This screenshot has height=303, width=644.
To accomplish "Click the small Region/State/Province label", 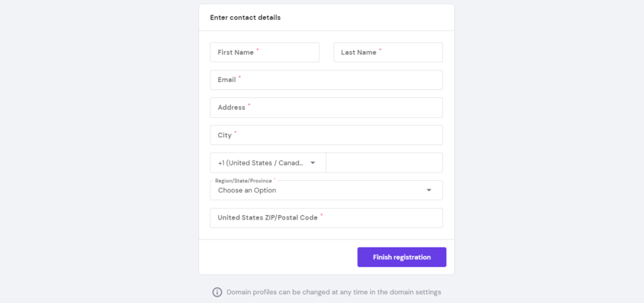I will (243, 181).
